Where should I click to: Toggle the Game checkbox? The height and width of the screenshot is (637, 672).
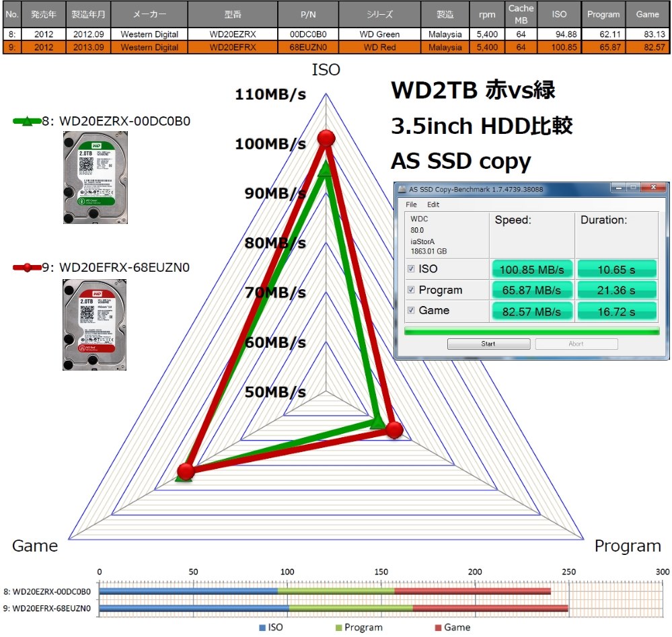coord(411,310)
